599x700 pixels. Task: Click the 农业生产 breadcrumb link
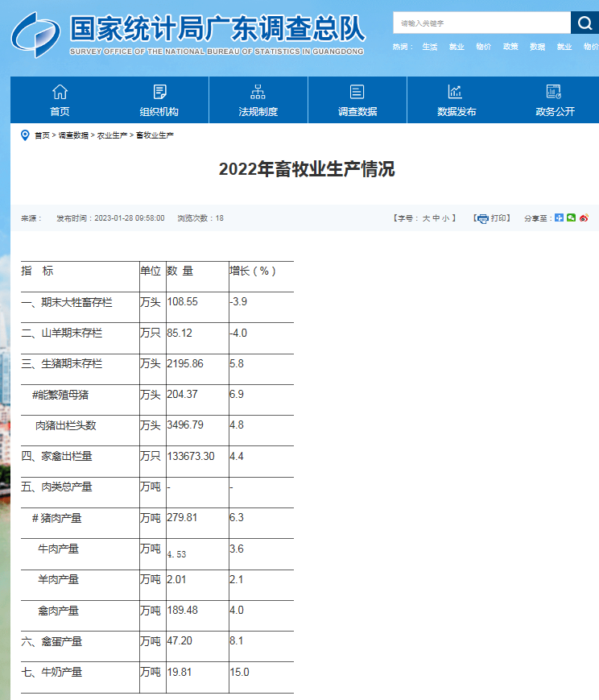tap(112, 135)
